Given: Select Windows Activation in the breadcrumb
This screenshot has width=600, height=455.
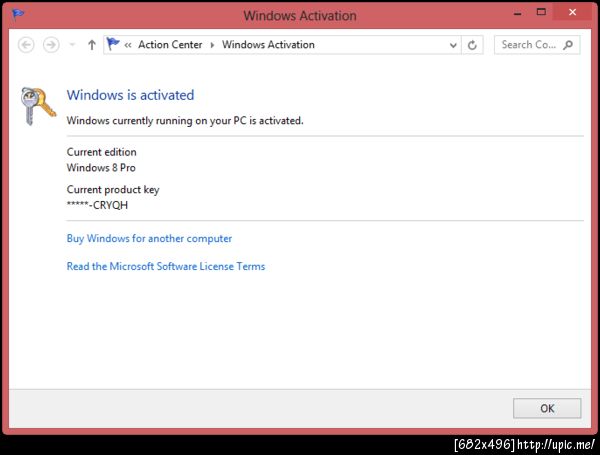Looking at the screenshot, I should [268, 45].
